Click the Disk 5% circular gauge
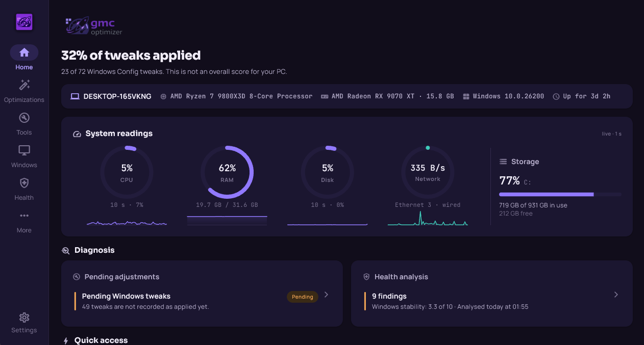This screenshot has height=345, width=644. tap(328, 172)
